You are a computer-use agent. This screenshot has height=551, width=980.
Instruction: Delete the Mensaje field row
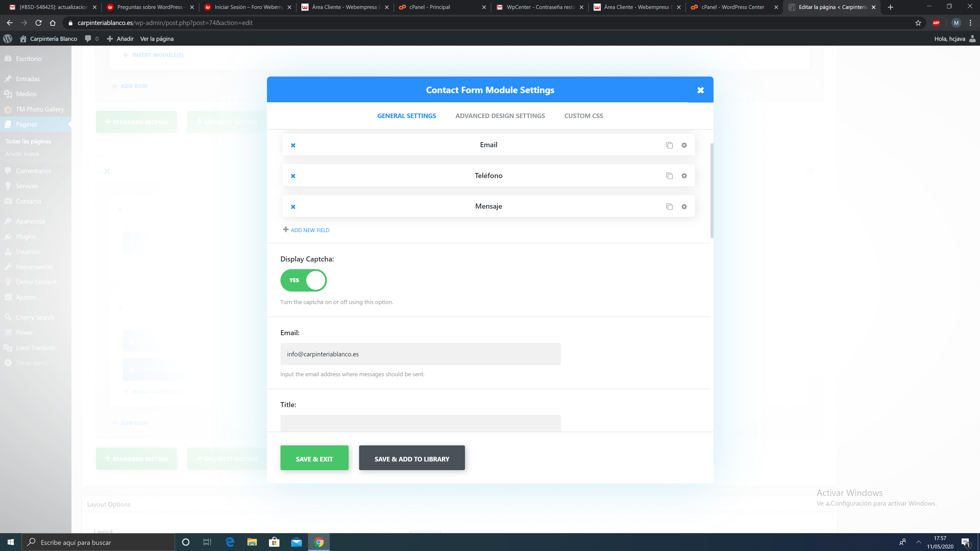tap(293, 207)
